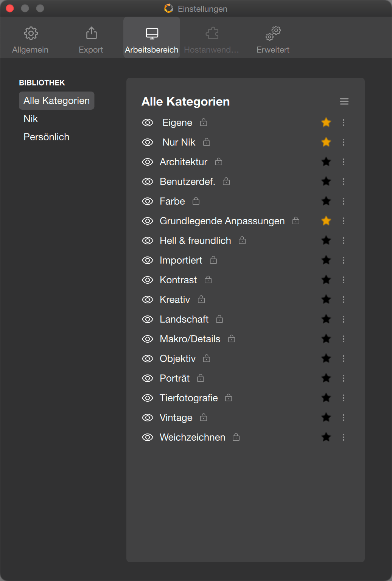Unfavorite the Eigene category star

coord(326,123)
